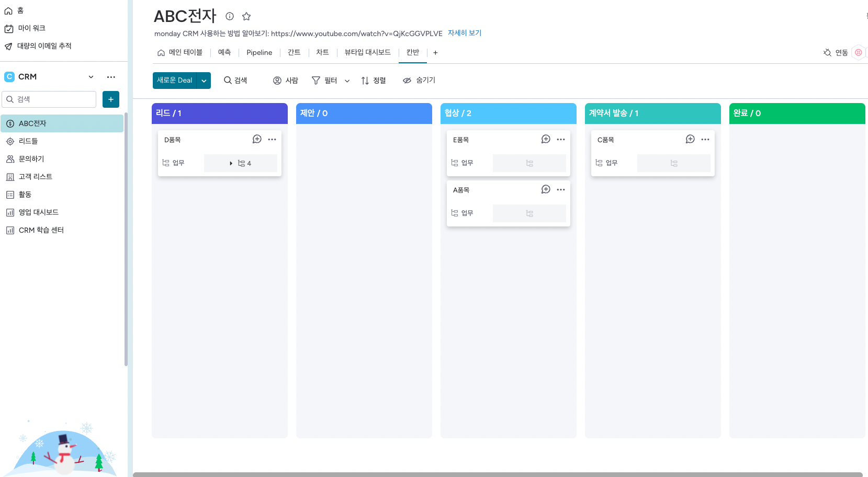Switch to the Pipeline tab
This screenshot has height=477, width=868.
259,53
